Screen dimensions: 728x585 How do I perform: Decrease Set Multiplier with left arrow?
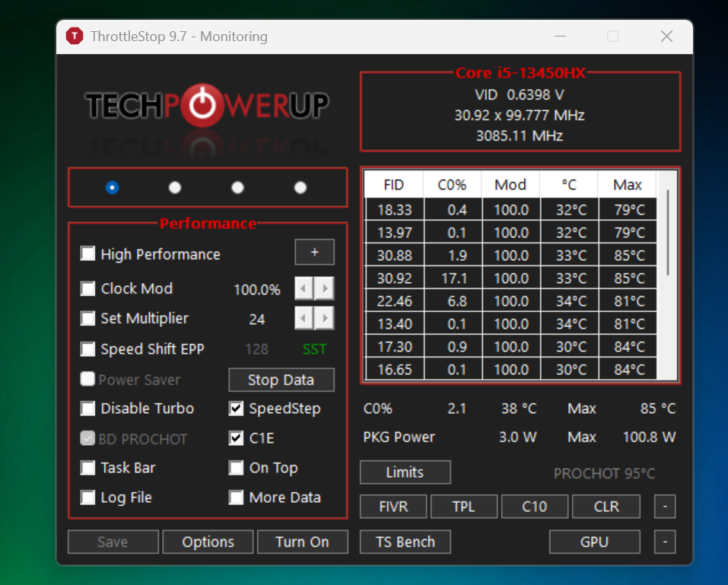click(304, 319)
